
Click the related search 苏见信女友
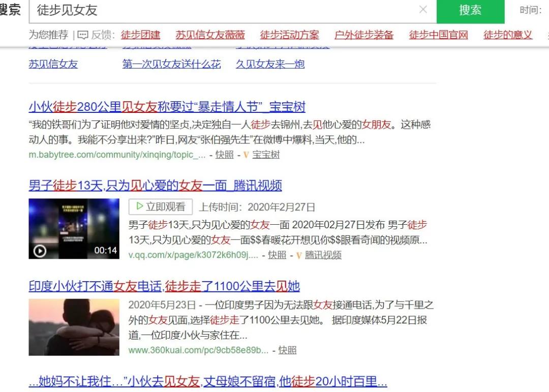coord(53,64)
